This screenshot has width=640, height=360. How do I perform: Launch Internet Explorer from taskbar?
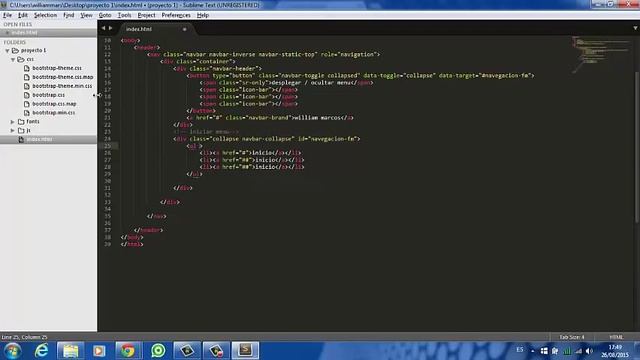41,351
